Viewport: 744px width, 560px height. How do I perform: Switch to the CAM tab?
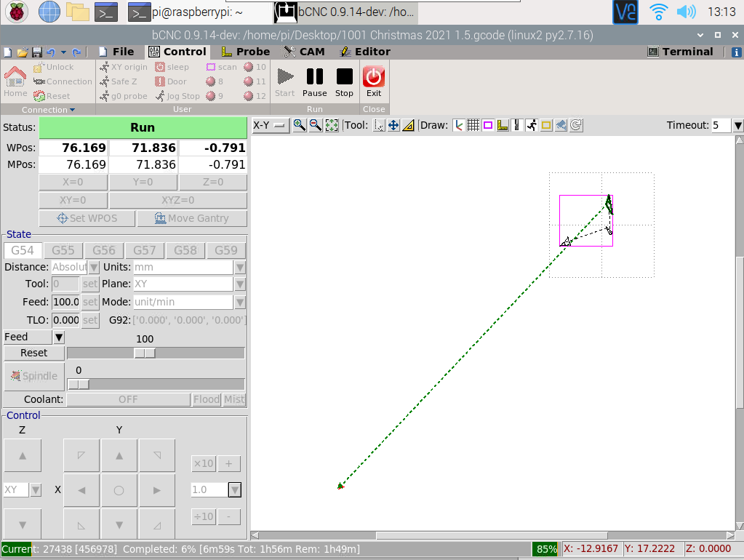[304, 52]
